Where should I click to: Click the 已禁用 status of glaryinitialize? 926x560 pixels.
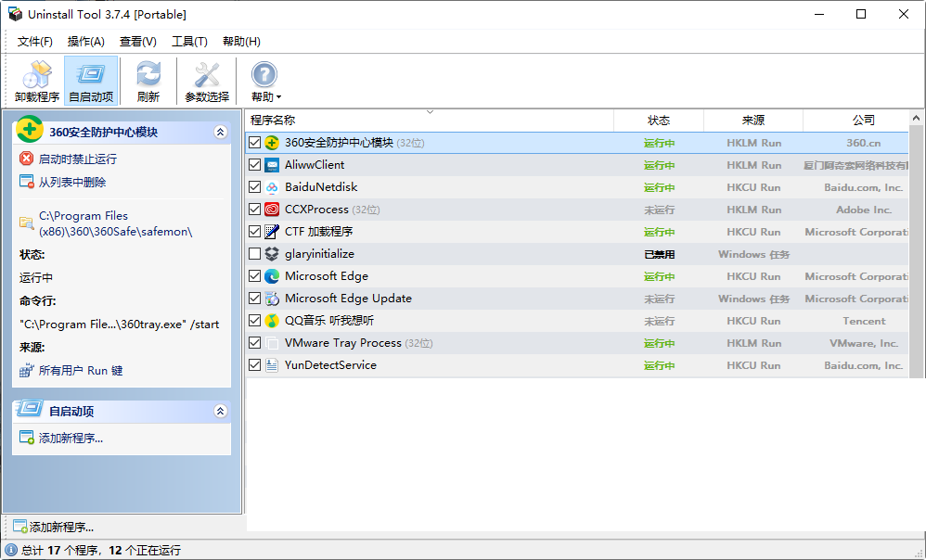[x=659, y=254]
